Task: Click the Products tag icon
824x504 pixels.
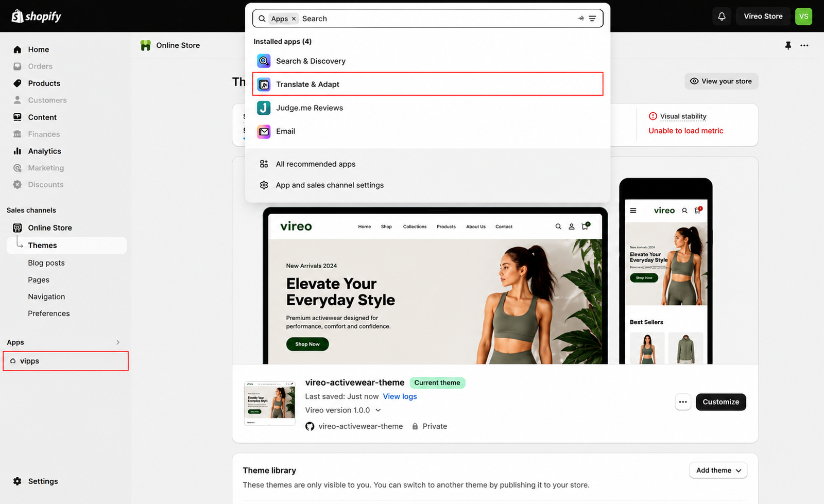Action: (x=18, y=83)
